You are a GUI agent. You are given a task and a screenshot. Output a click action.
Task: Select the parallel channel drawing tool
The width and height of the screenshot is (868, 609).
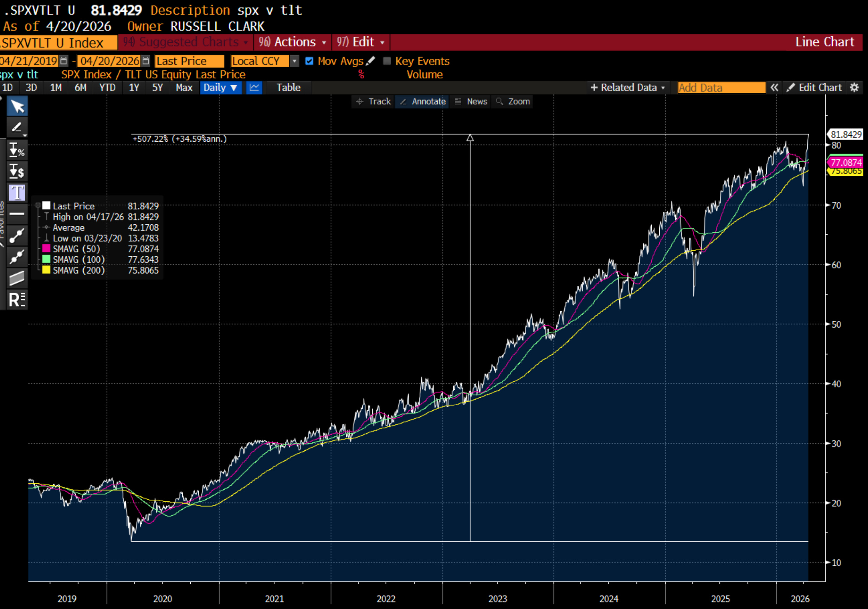[17, 278]
